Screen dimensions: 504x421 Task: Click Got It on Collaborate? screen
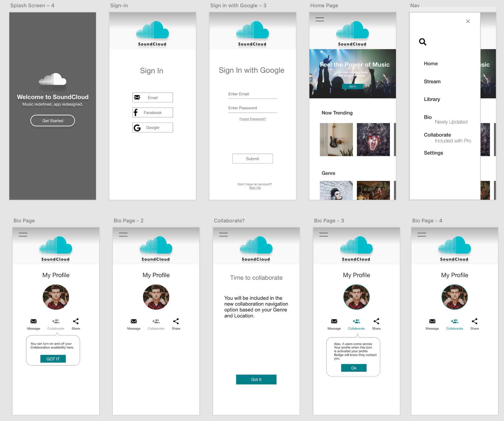tap(256, 379)
